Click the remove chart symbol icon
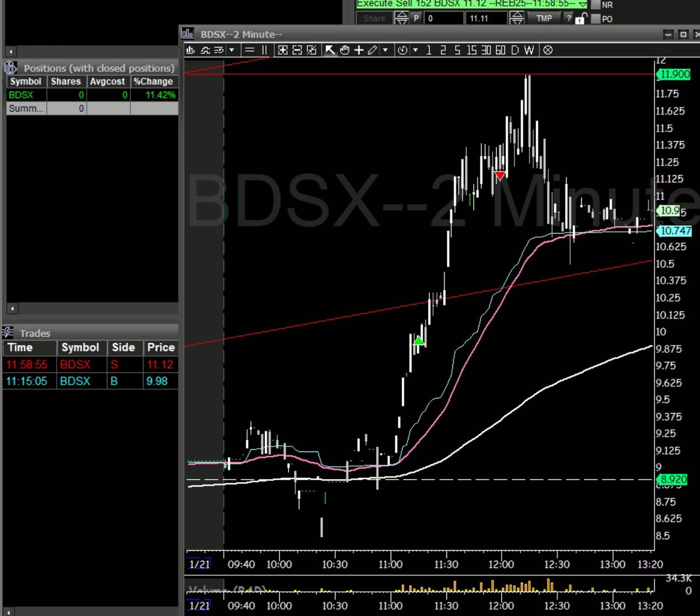700x616 pixels. click(x=548, y=50)
